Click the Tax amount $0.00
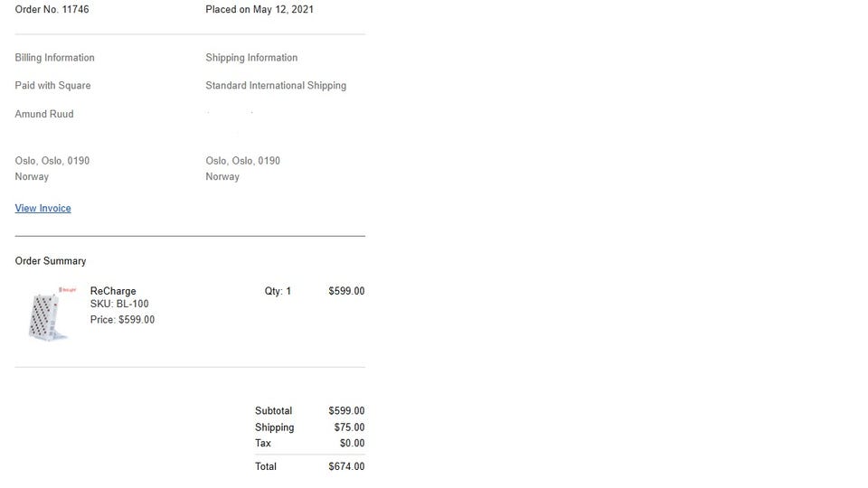This screenshot has height=488, width=868. click(x=352, y=444)
